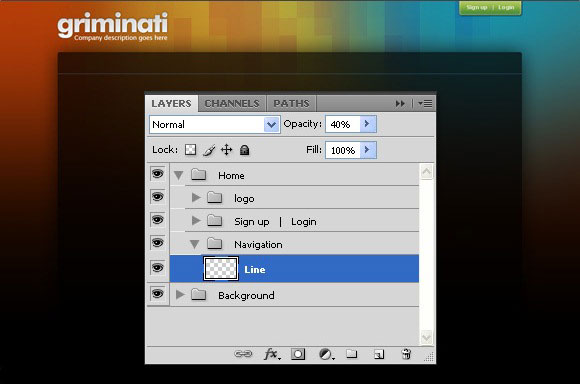Click the Line layer thumbnail
Screen dimensions: 580x384
tap(220, 268)
